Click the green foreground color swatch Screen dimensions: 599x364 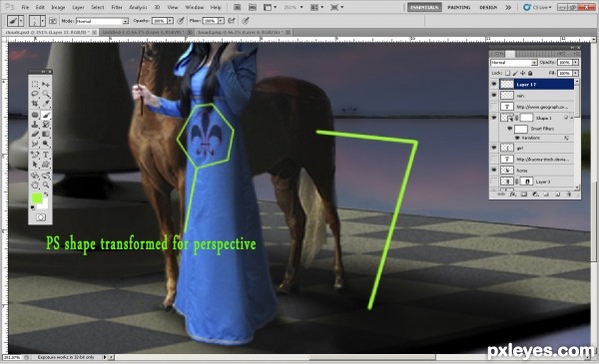pos(36,198)
